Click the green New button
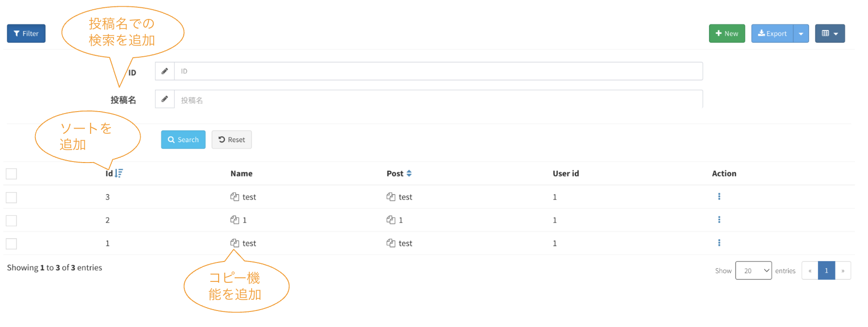Image resolution: width=868 pixels, height=327 pixels. click(x=726, y=33)
